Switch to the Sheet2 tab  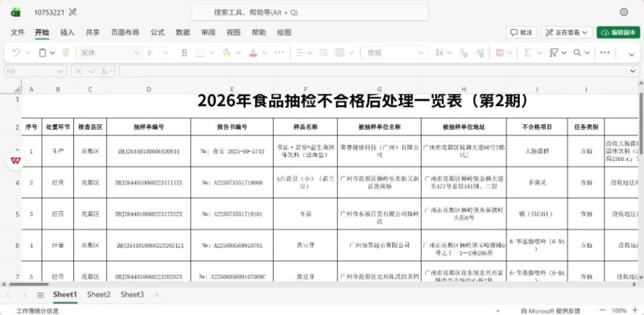99,294
